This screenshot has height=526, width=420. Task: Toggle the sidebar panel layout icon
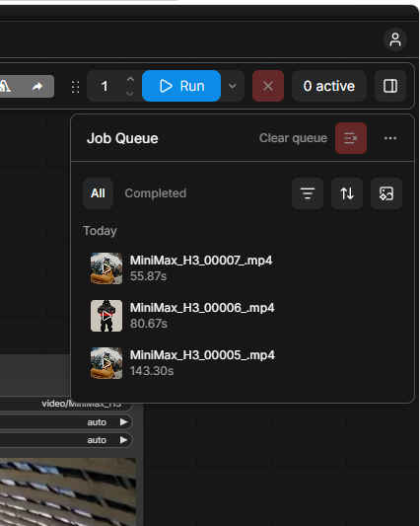click(390, 86)
